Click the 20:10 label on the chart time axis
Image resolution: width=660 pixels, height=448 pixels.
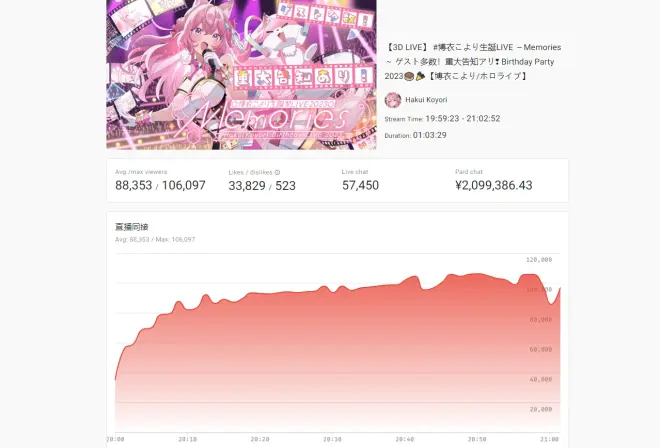click(187, 439)
